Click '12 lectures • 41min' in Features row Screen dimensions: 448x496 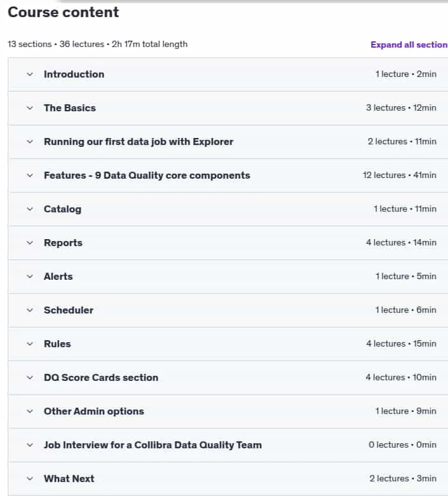coord(400,176)
